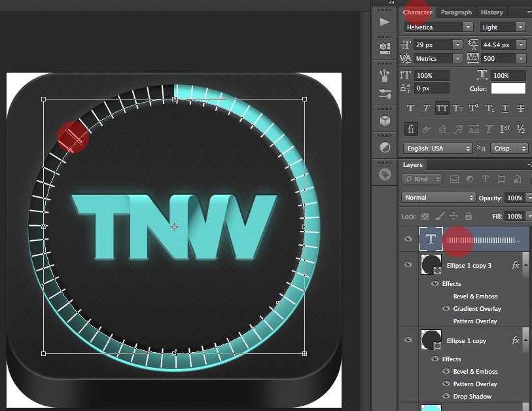Open the Metrics kerning dropdown
This screenshot has width=532, height=411.
coord(457,58)
